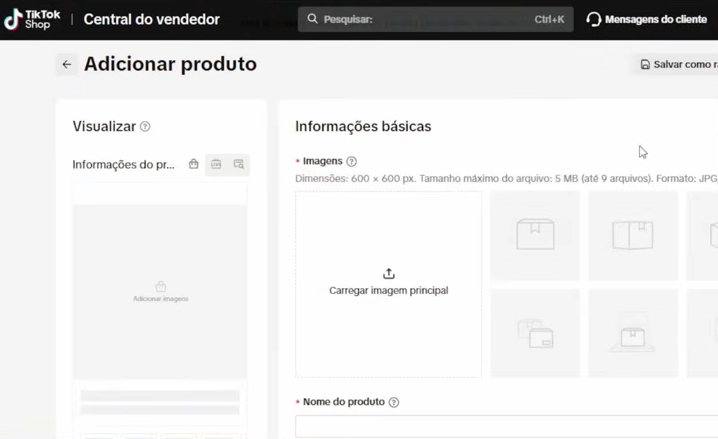This screenshot has width=718, height=439.
Task: Click the magnifier icon in the search bar
Action: click(x=312, y=19)
